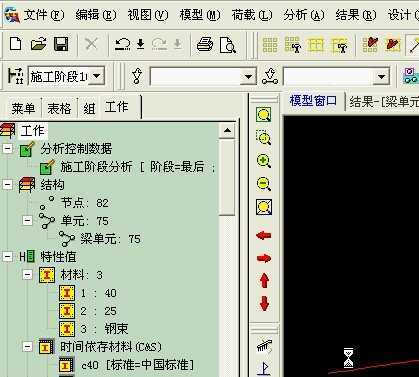Select material 1 : 40
The height and width of the screenshot is (377, 419).
(98, 293)
